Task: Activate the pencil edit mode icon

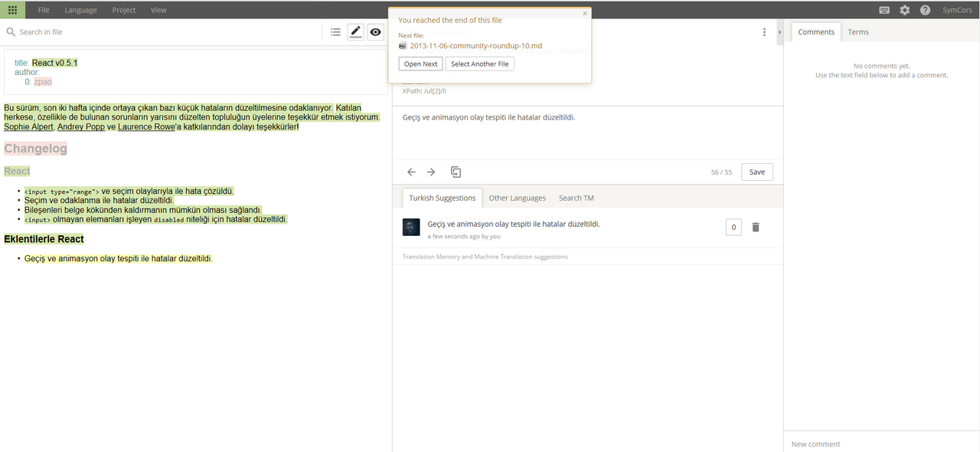Action: tap(355, 32)
